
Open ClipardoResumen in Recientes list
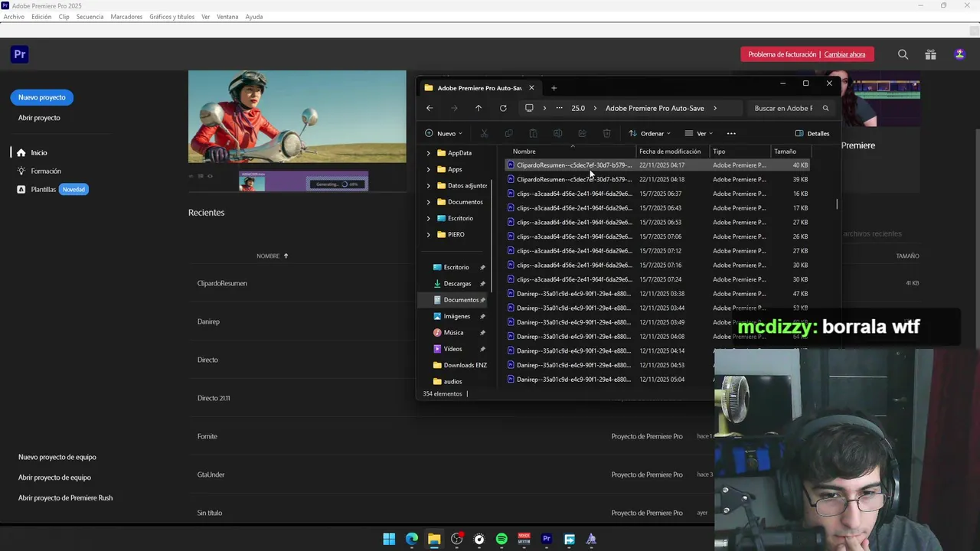(x=222, y=283)
